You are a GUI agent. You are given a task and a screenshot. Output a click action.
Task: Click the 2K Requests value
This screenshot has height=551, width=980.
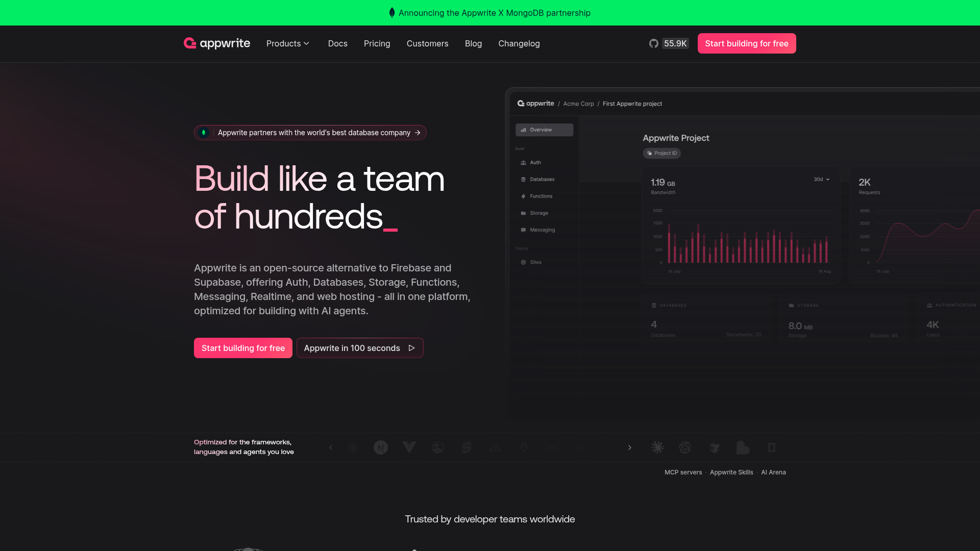tap(865, 182)
